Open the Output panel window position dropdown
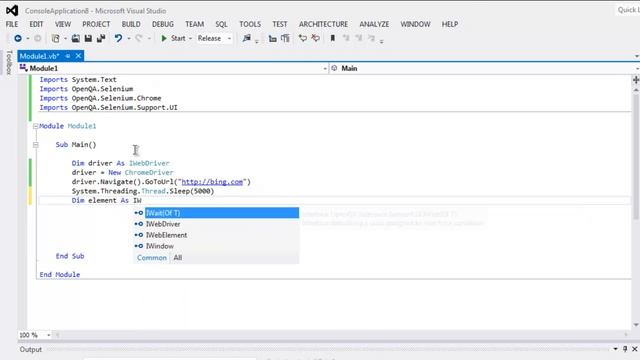This screenshot has width=640, height=360. (x=615, y=349)
